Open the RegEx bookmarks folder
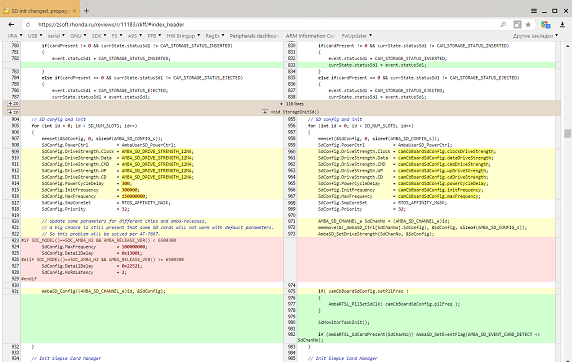 (x=215, y=36)
